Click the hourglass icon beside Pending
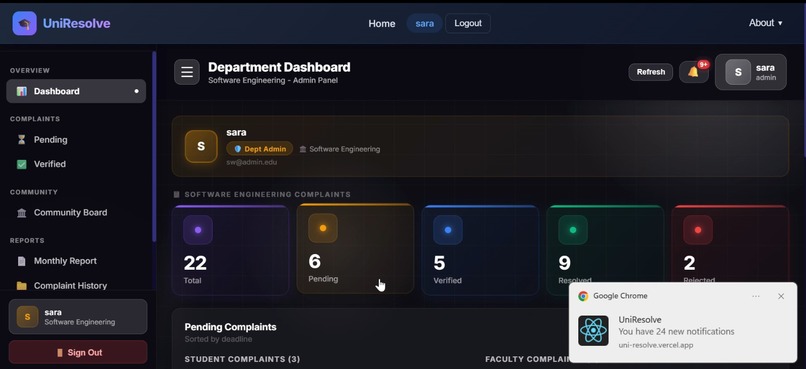This screenshot has width=806, height=369. (x=22, y=140)
